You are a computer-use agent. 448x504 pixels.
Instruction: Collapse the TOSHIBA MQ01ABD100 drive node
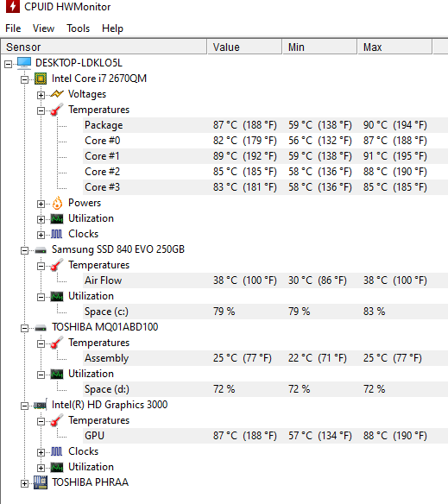tap(24, 328)
